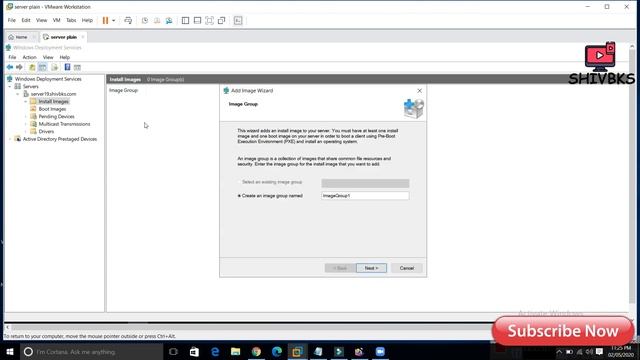
Task: Select Windows Deployment Services root node
Action: coord(48,79)
